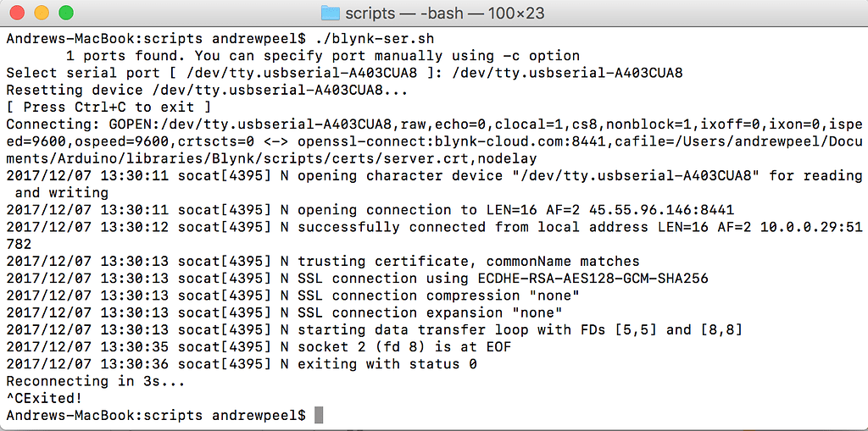Click the "socket 2 (fd 8) is at EOF" entry
Viewport: 868px width, 431px height.
click(x=404, y=347)
